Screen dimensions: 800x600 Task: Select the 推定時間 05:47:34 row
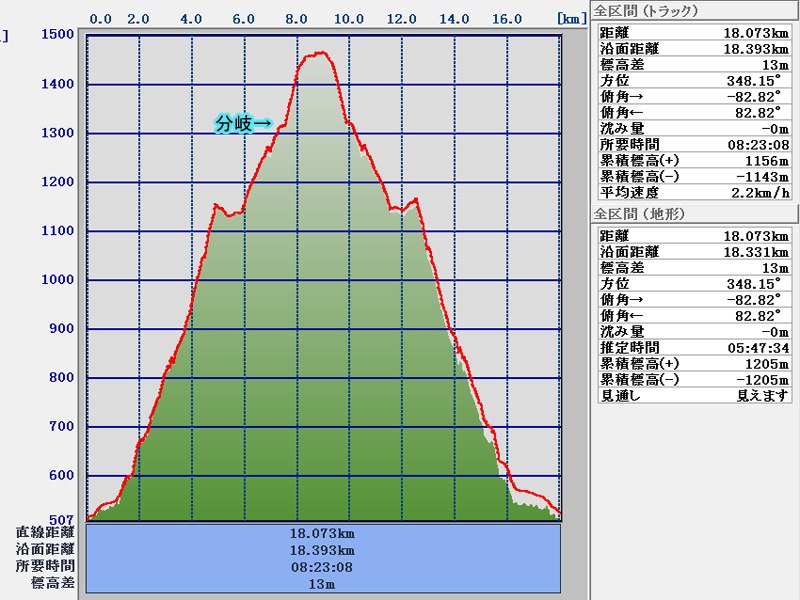pos(693,347)
